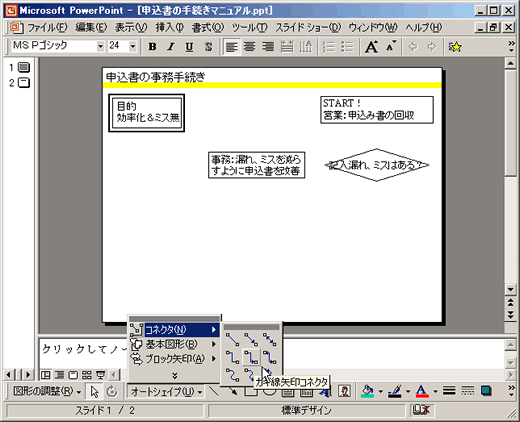
Task: Open 挿入 menu
Action: (x=170, y=27)
